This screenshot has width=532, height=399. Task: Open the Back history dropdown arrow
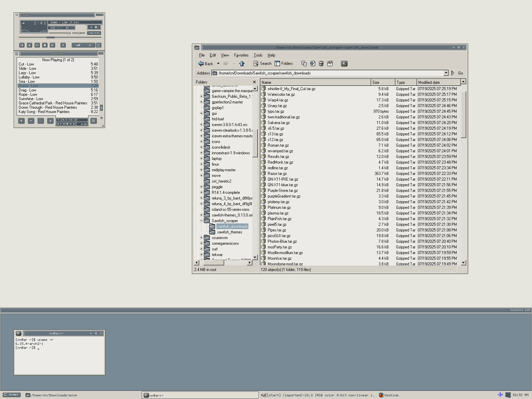218,64
